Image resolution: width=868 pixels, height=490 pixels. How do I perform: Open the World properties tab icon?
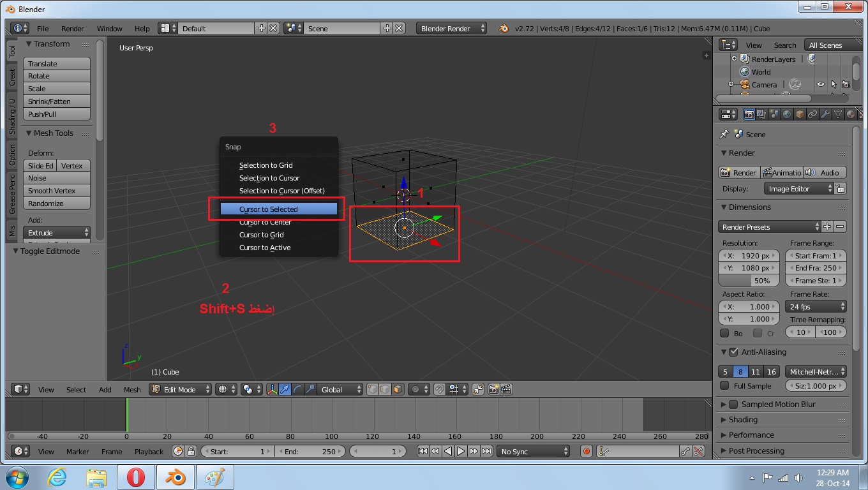coord(787,114)
